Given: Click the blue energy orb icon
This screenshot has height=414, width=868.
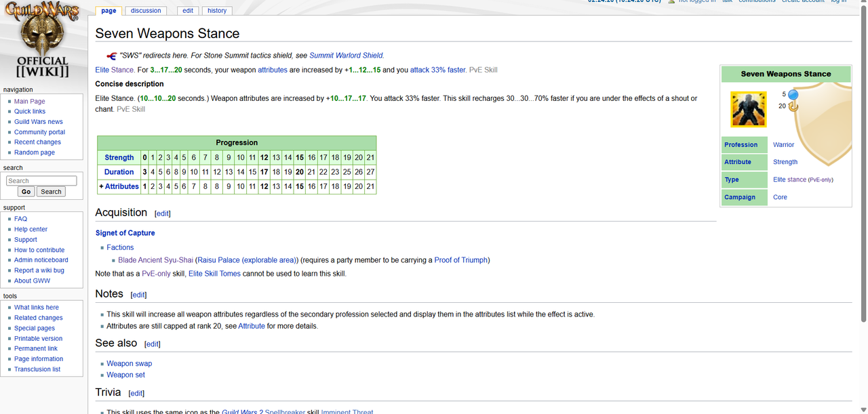Looking at the screenshot, I should coord(793,94).
